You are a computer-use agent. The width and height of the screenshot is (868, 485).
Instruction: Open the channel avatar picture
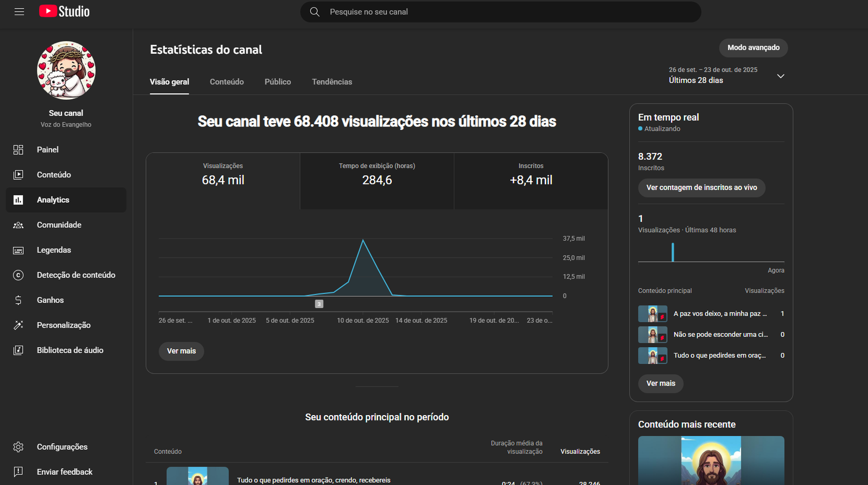click(66, 71)
